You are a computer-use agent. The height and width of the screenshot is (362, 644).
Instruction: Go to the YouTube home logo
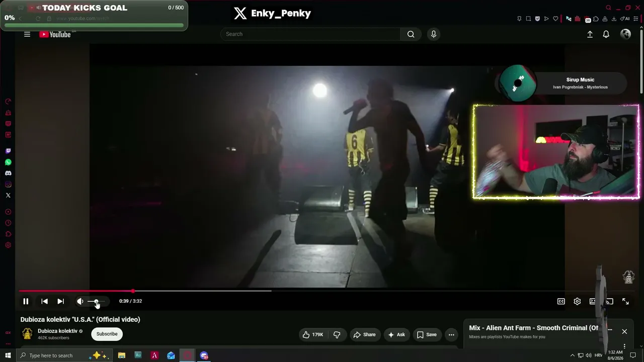(55, 34)
